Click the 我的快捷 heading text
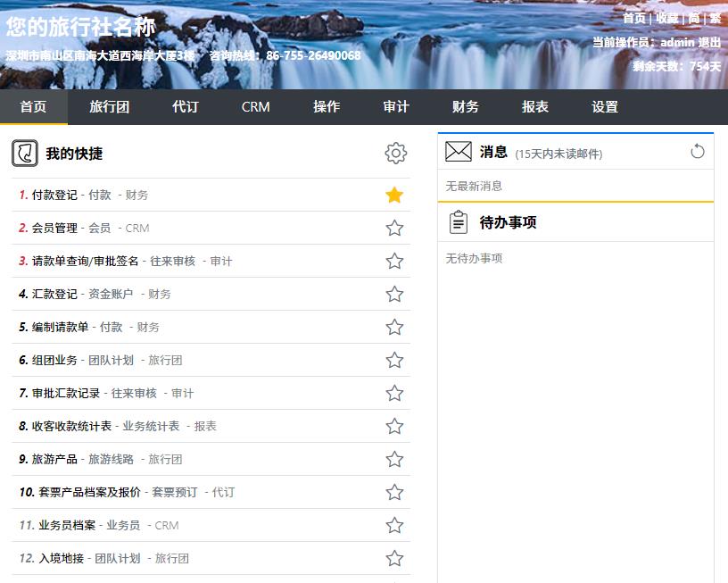Image resolution: width=728 pixels, height=583 pixels. point(74,154)
